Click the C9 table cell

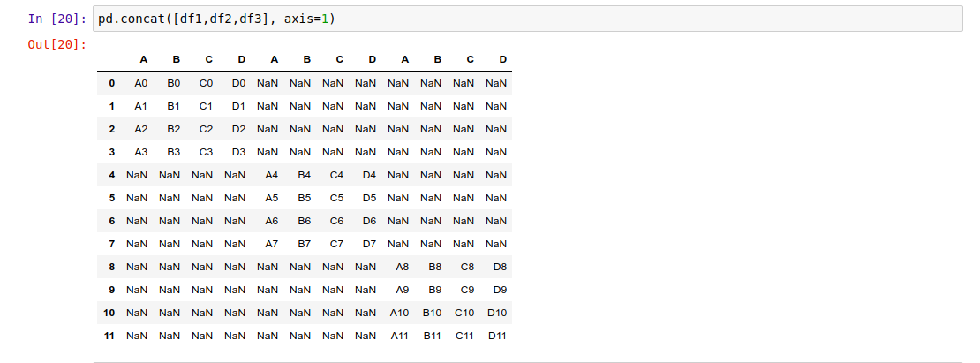click(x=467, y=290)
